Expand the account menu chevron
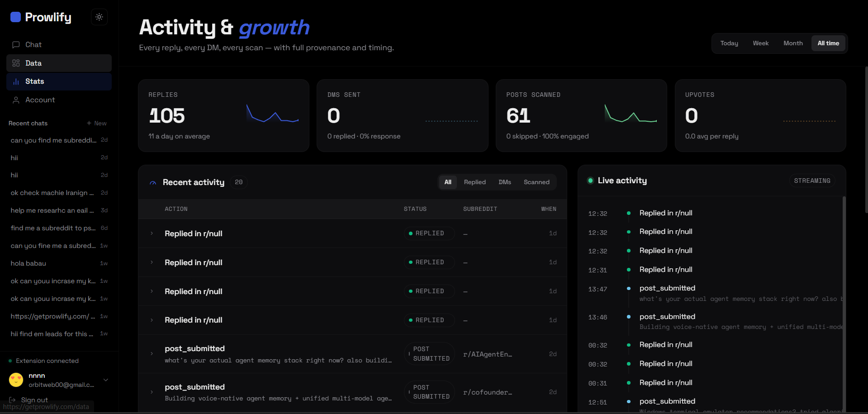The height and width of the screenshot is (414, 868). 106,380
